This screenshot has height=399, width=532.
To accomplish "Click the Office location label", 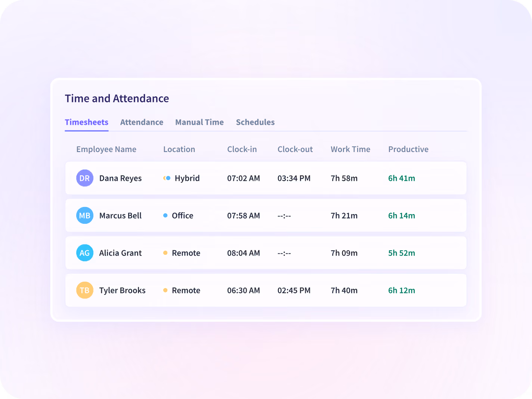I will 183,216.
